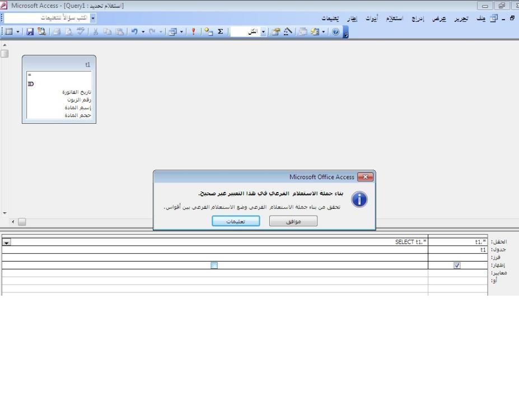Expand the New Object dropdown arrow

(x=324, y=31)
